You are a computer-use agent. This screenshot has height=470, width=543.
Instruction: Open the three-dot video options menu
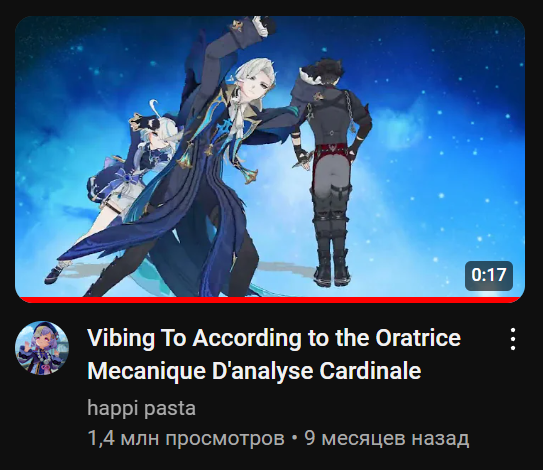513,339
